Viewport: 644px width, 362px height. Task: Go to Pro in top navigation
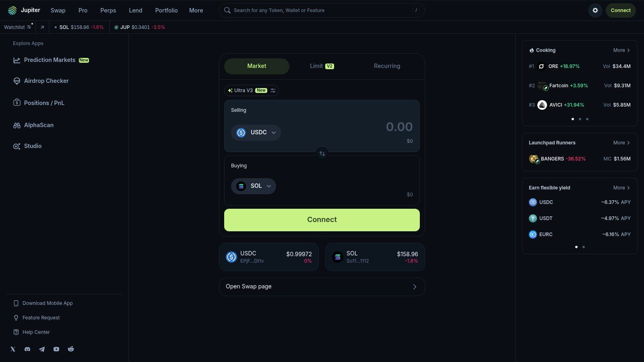83,10
